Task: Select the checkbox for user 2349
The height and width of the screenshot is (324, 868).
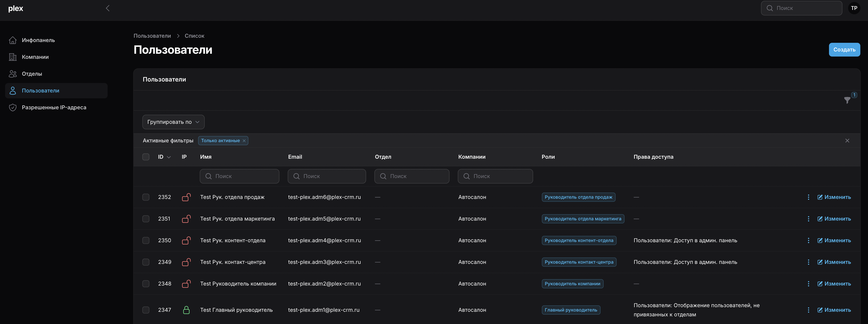Action: tap(146, 262)
